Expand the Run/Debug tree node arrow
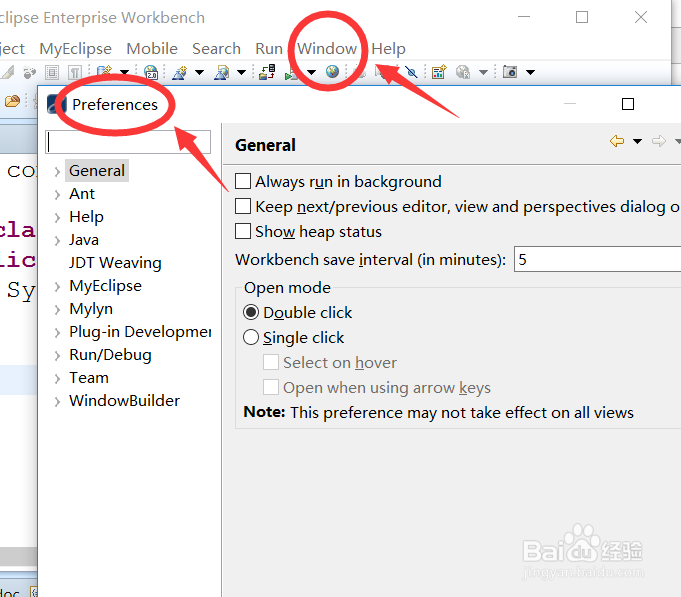The width and height of the screenshot is (681, 597). pyautogui.click(x=57, y=356)
